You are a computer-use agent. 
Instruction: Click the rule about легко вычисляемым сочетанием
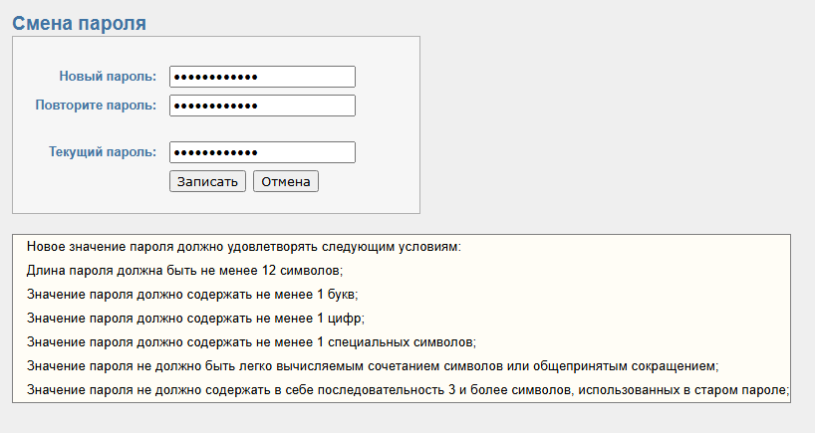coord(372,366)
